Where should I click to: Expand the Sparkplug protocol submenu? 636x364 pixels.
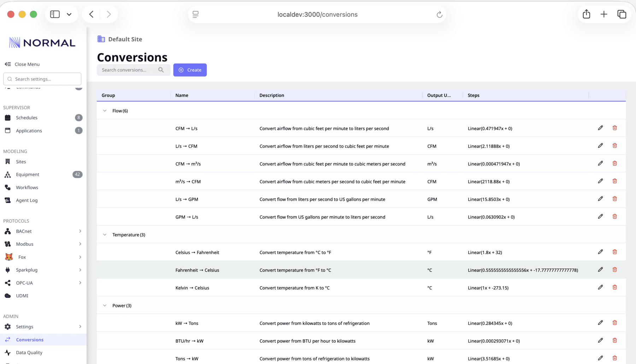point(80,270)
